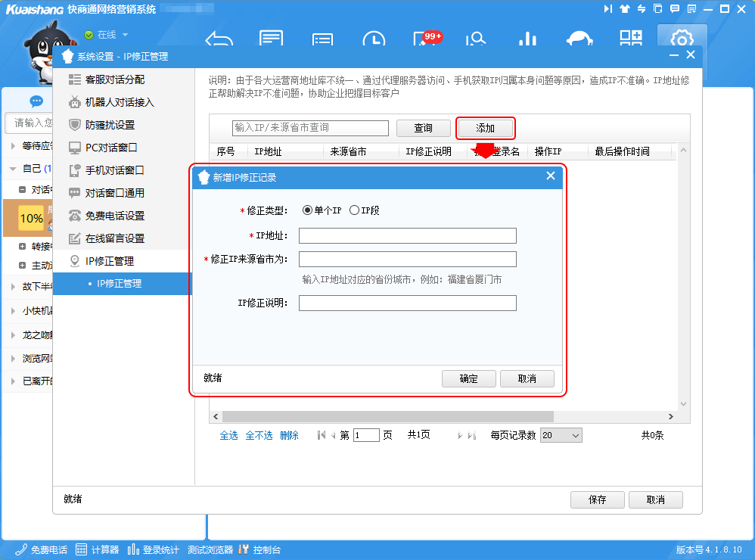Click the notes icon with 99+ badge
The image size is (755, 560).
click(425, 40)
